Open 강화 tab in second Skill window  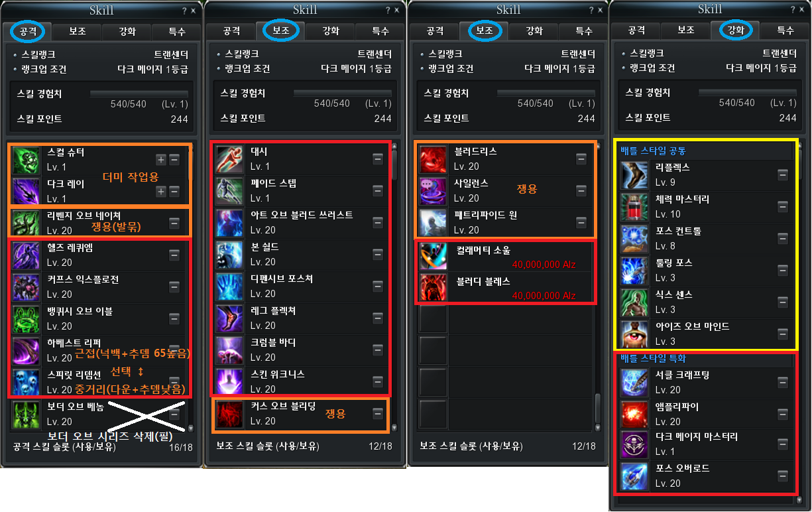pos(330,31)
